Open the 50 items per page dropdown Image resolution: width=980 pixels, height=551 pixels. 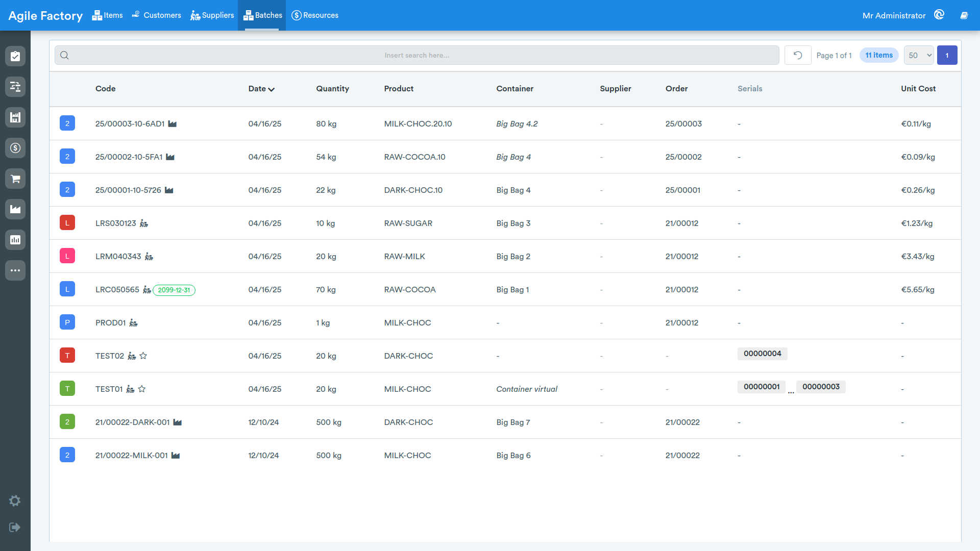pos(919,55)
